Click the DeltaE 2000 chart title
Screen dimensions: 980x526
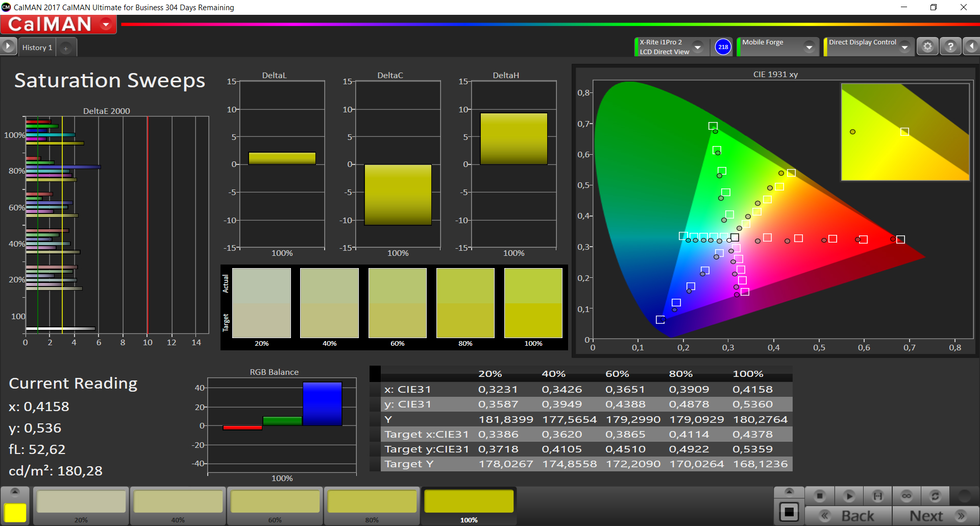[x=106, y=111]
